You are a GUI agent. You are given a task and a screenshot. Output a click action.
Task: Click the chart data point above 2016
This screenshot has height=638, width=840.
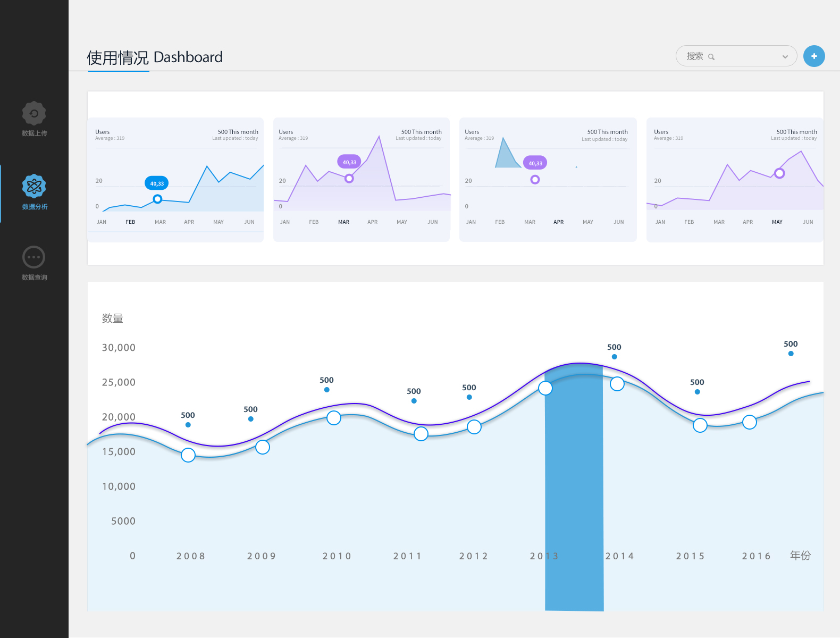tap(750, 422)
